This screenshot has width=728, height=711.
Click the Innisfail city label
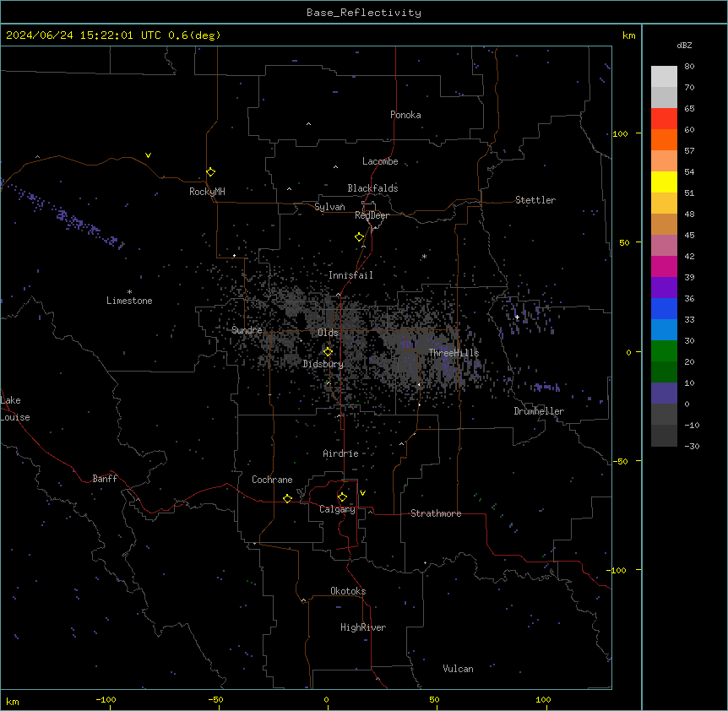tap(350, 275)
